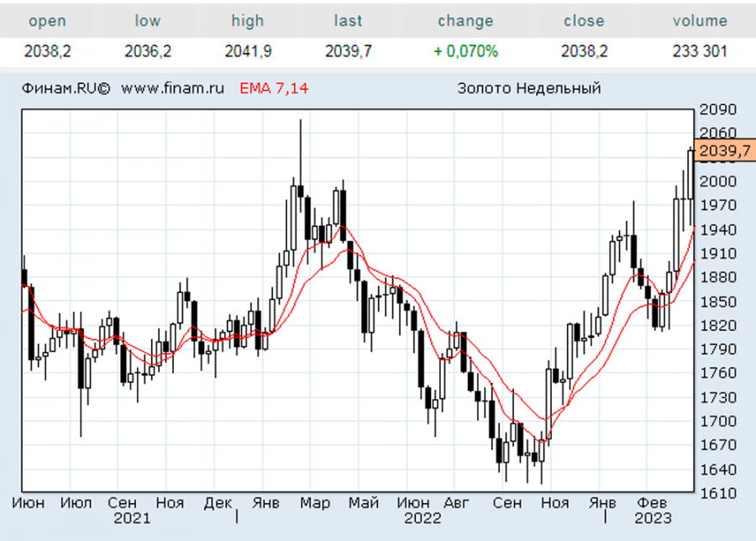The image size is (756, 541).
Task: Click the green + 0,070% change value
Action: click(x=465, y=51)
